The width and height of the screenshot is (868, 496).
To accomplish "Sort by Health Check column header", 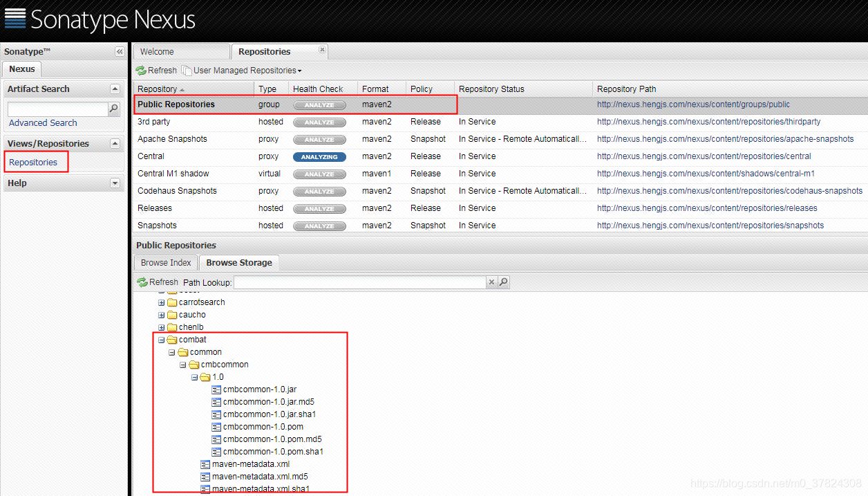I will (323, 89).
